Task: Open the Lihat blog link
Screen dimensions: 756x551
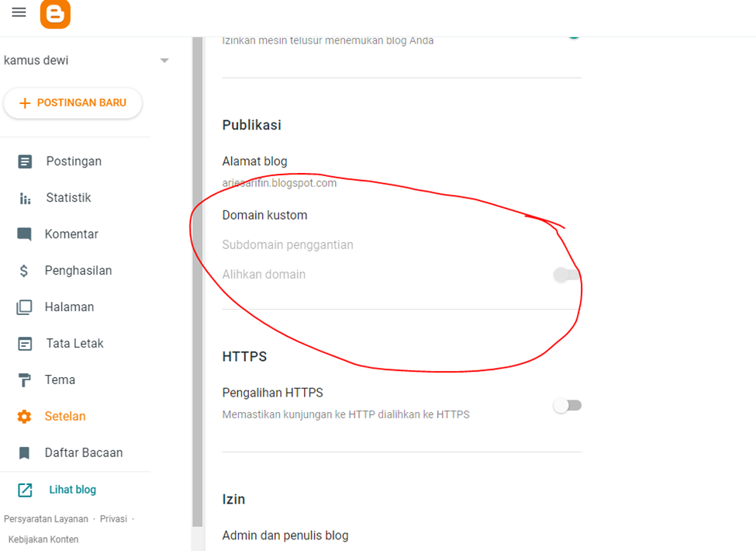Action: point(73,490)
